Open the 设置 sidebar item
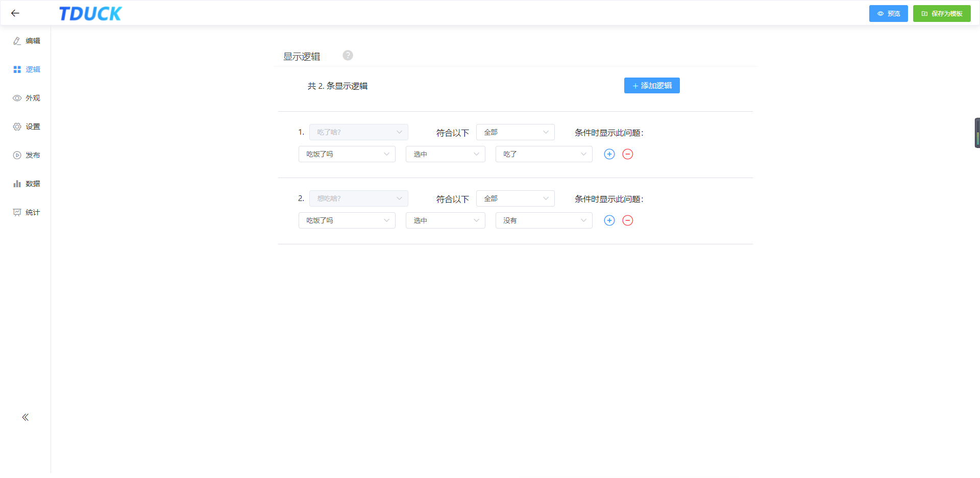 [27, 127]
